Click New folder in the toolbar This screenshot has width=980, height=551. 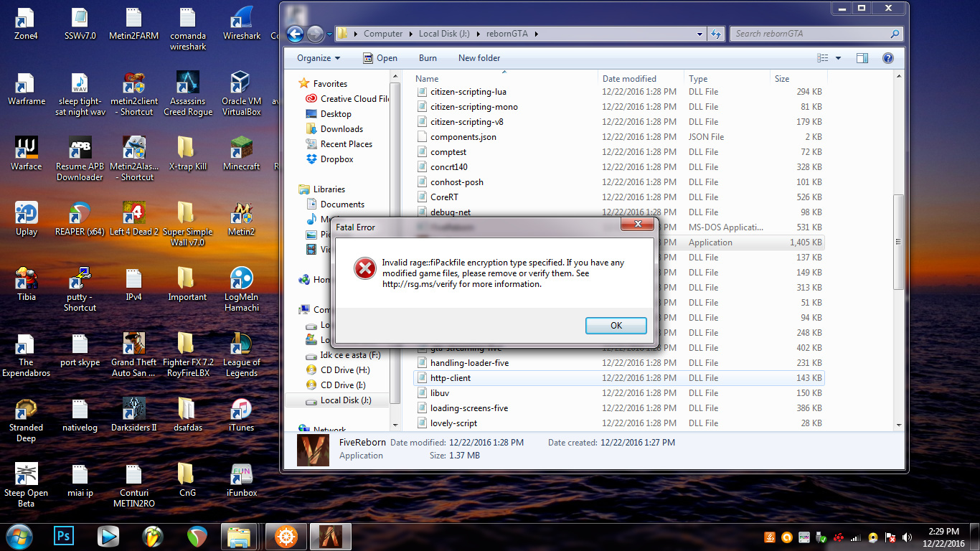[x=479, y=58]
